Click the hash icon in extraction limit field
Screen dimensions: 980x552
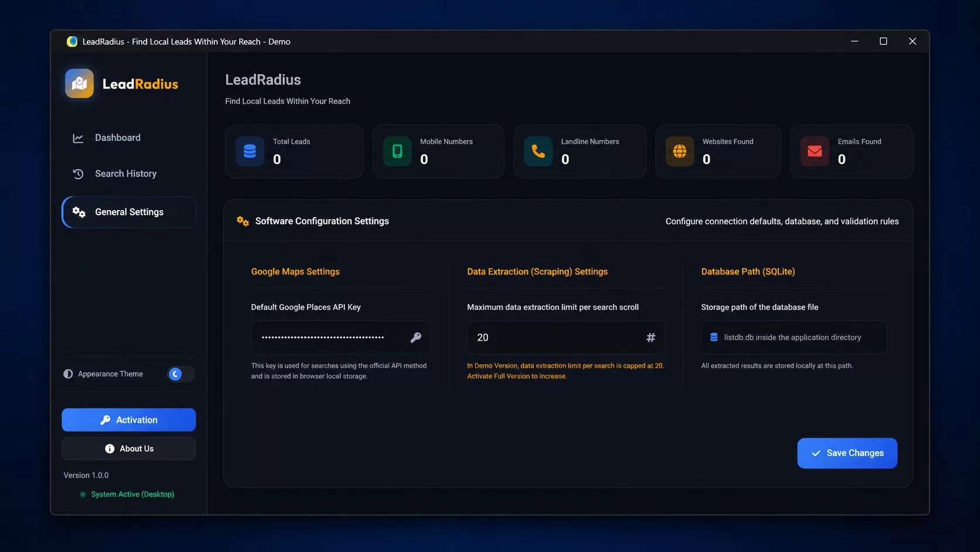(651, 337)
